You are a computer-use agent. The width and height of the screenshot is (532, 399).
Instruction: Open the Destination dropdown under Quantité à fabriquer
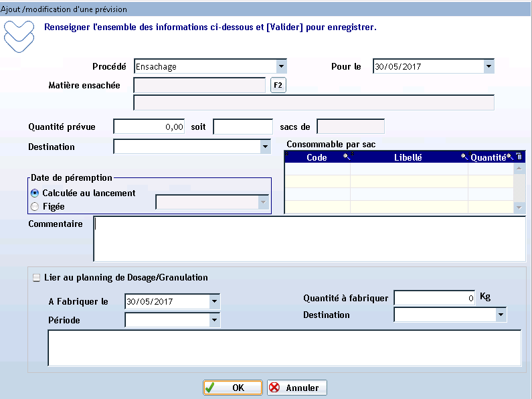501,315
